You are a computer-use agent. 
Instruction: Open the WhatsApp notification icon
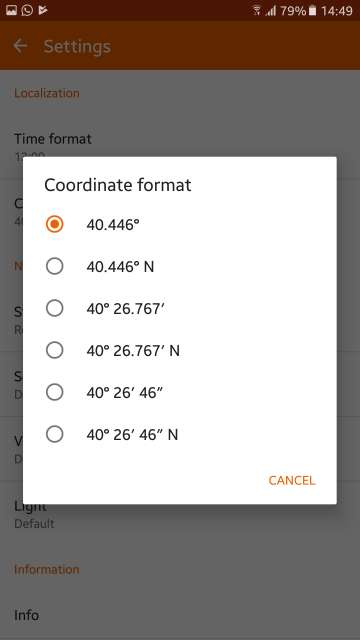click(27, 10)
